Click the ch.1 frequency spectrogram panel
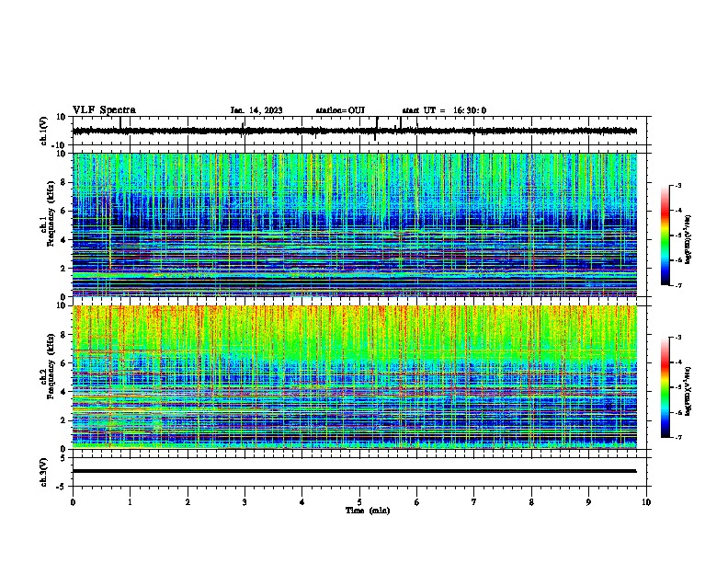 click(355, 224)
